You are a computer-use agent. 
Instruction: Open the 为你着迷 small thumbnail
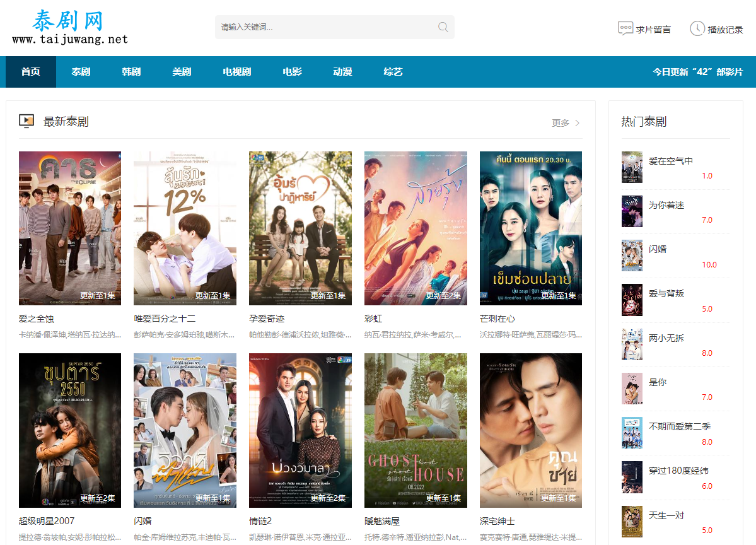pos(632,211)
